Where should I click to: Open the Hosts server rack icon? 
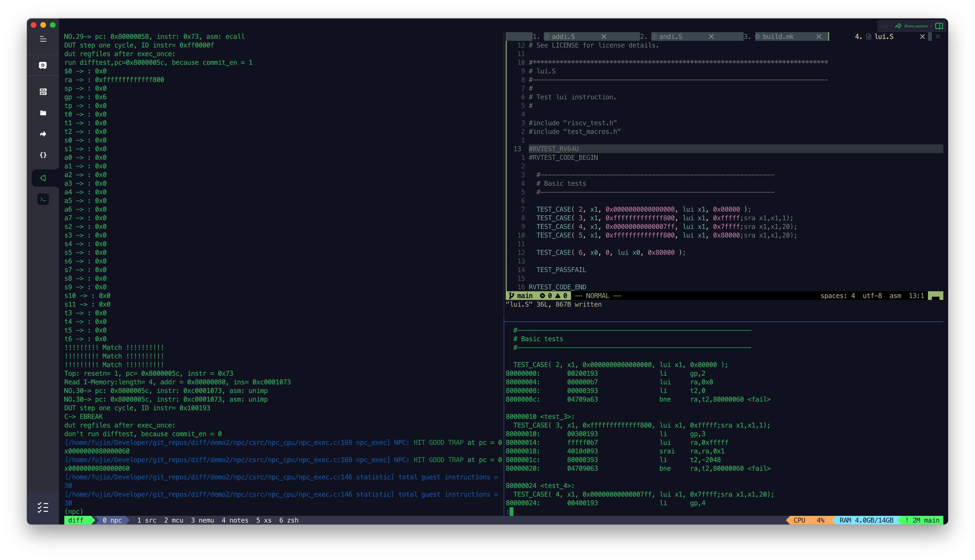click(43, 92)
